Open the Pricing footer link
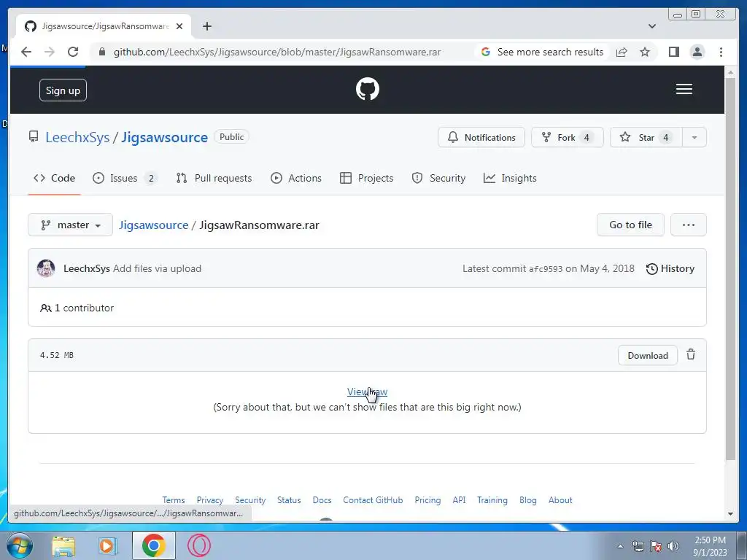 pyautogui.click(x=427, y=500)
